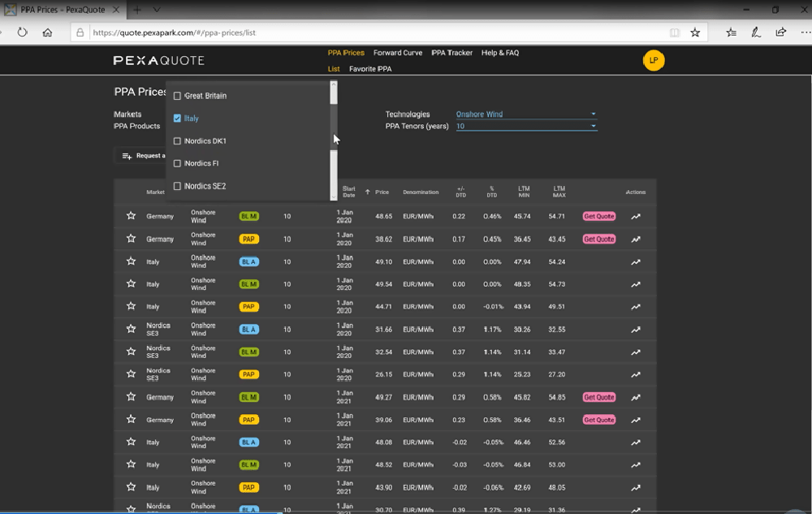Sort by LTM MIN column header
Viewport: 812px width, 514px height.
[x=524, y=192]
